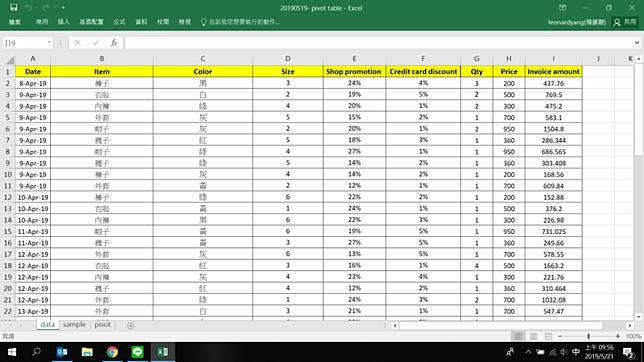The image size is (644, 362).
Task: Open the Review ribbon tab (seventh tab)
Action: pyautogui.click(x=163, y=22)
